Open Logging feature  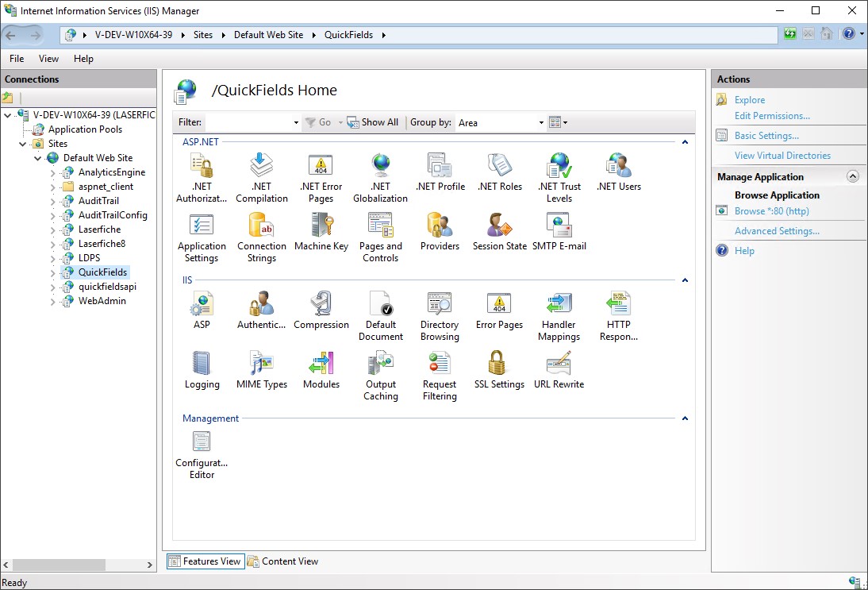click(202, 370)
